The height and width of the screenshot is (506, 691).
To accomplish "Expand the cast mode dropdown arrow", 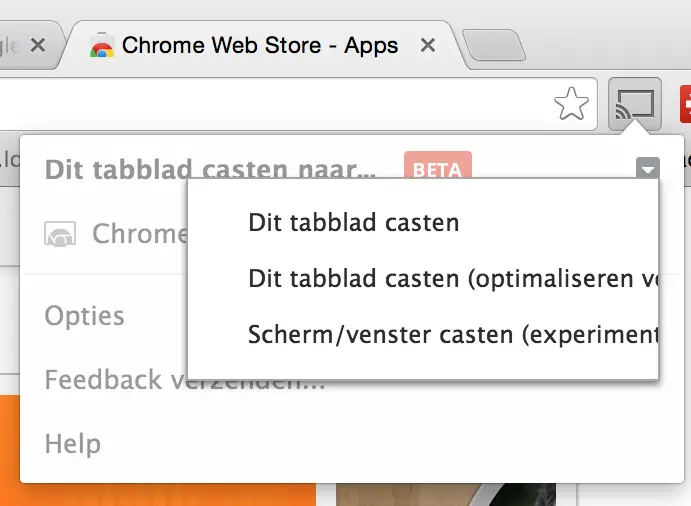I will (x=647, y=168).
